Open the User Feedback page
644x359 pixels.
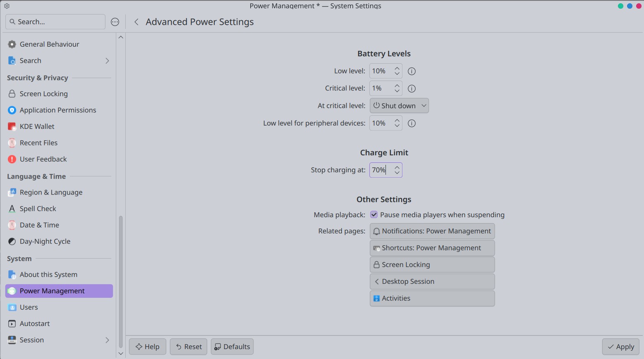(x=43, y=159)
